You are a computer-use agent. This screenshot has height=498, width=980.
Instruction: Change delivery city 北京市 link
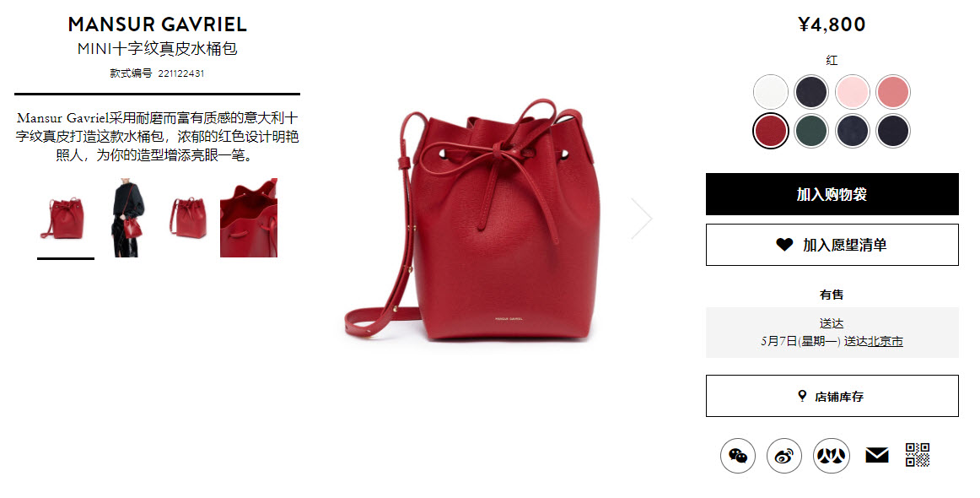click(886, 342)
